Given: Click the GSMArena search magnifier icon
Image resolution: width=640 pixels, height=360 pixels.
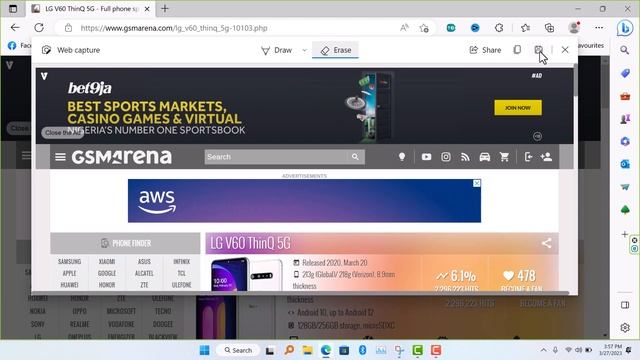Looking at the screenshot, I should click(356, 157).
